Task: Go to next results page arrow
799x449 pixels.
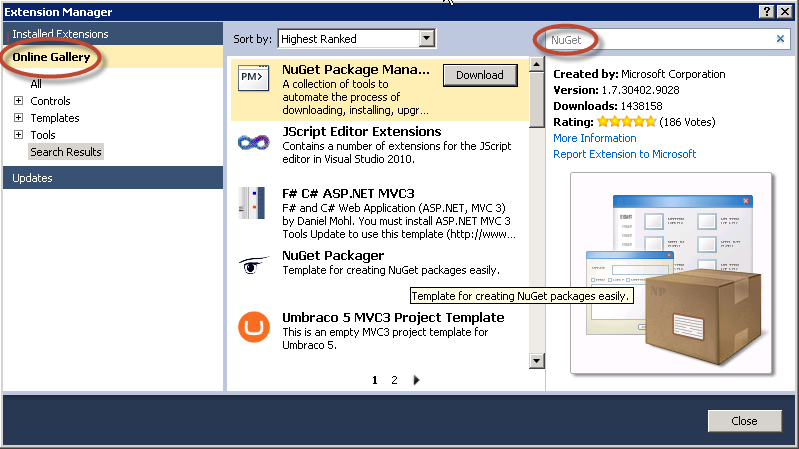Action: [416, 380]
